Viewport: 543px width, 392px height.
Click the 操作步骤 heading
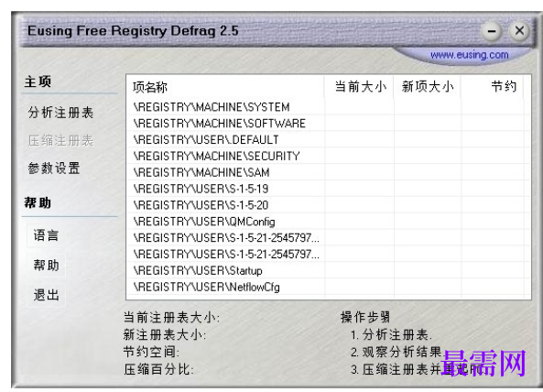[365, 317]
